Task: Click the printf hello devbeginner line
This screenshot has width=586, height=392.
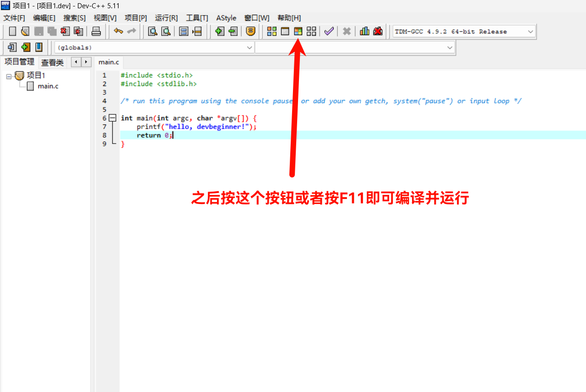Action: pyautogui.click(x=196, y=127)
